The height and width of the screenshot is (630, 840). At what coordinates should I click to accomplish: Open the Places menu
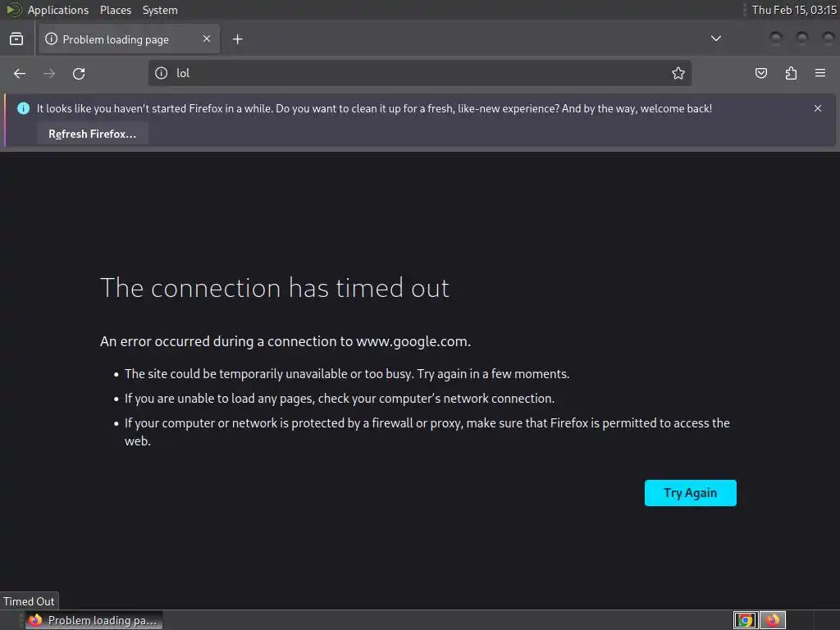click(115, 10)
